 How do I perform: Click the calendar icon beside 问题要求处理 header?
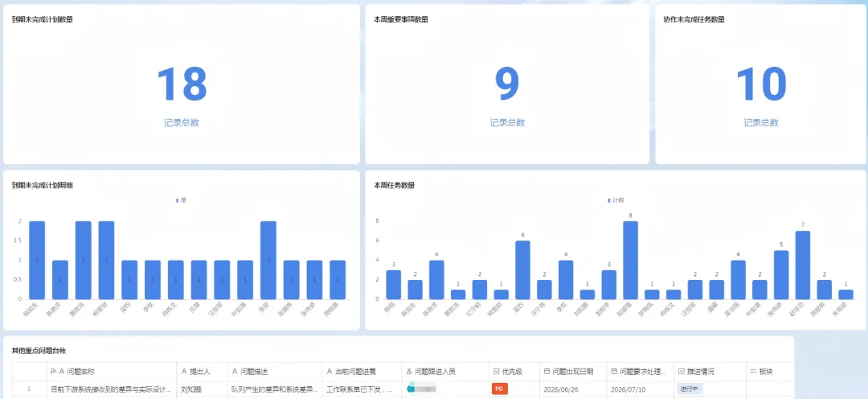coord(615,372)
